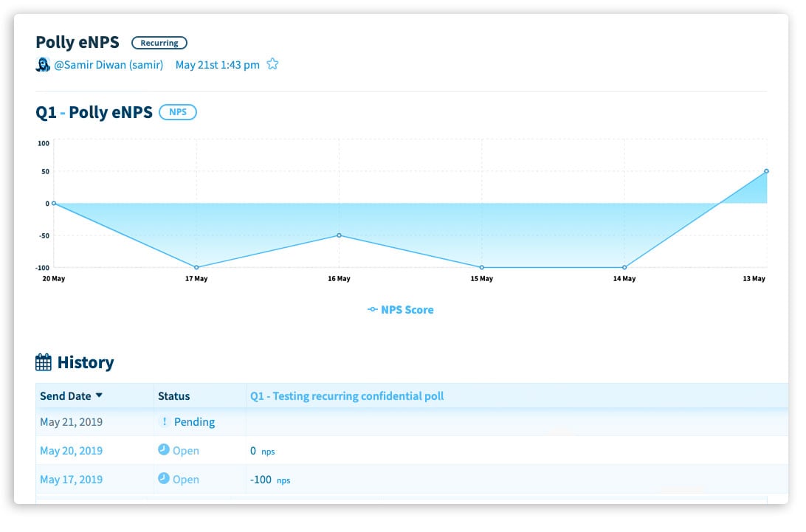This screenshot has width=806, height=532.
Task: Click the 16 May axis label
Action: 340,279
